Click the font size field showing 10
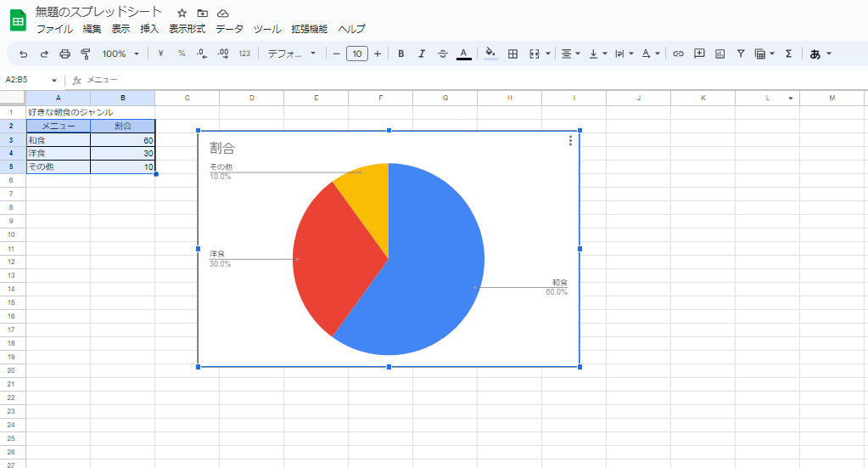868x468 pixels. click(x=357, y=54)
